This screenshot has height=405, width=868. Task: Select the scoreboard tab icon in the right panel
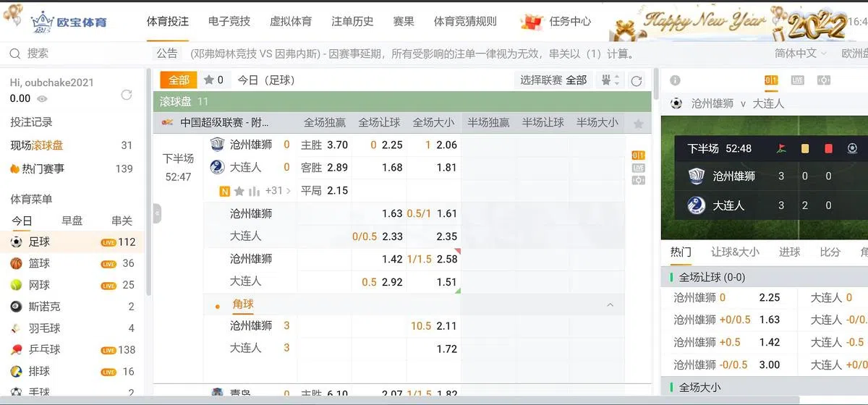click(x=771, y=80)
